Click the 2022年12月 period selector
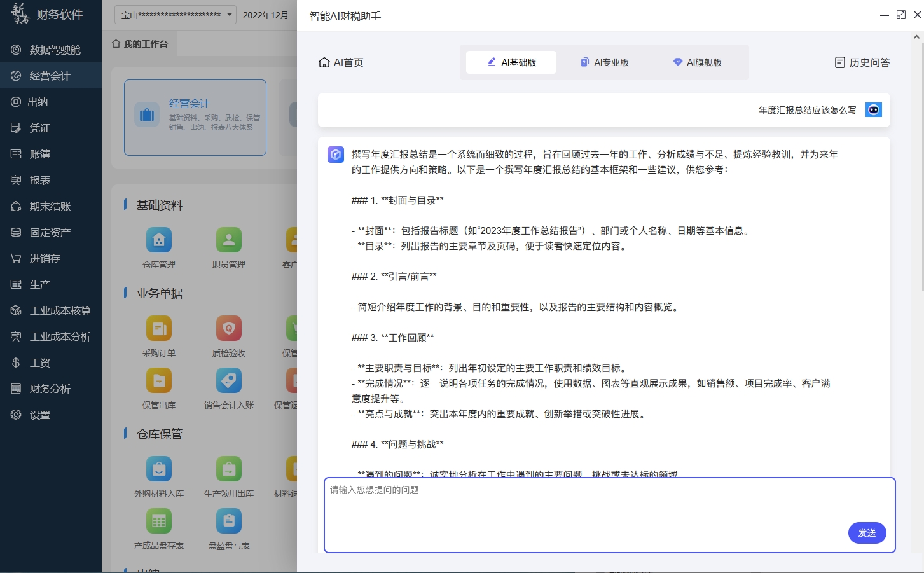This screenshot has height=573, width=924. click(265, 15)
